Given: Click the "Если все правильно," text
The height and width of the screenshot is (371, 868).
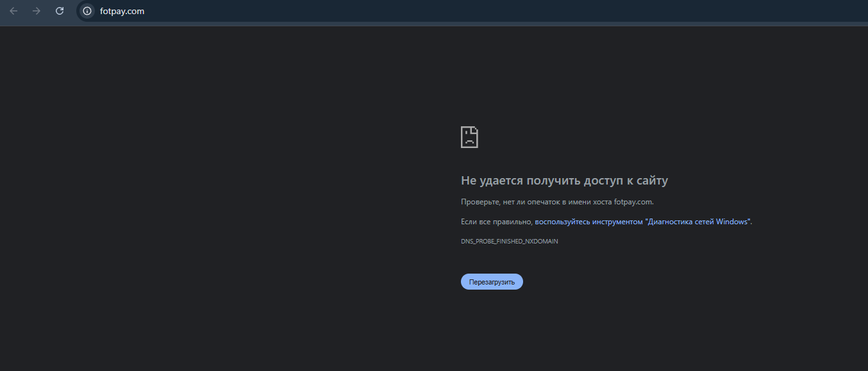Looking at the screenshot, I should click(x=496, y=222).
